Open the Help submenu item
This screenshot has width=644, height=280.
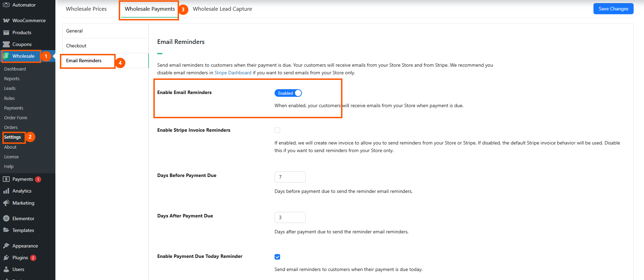pyautogui.click(x=9, y=166)
